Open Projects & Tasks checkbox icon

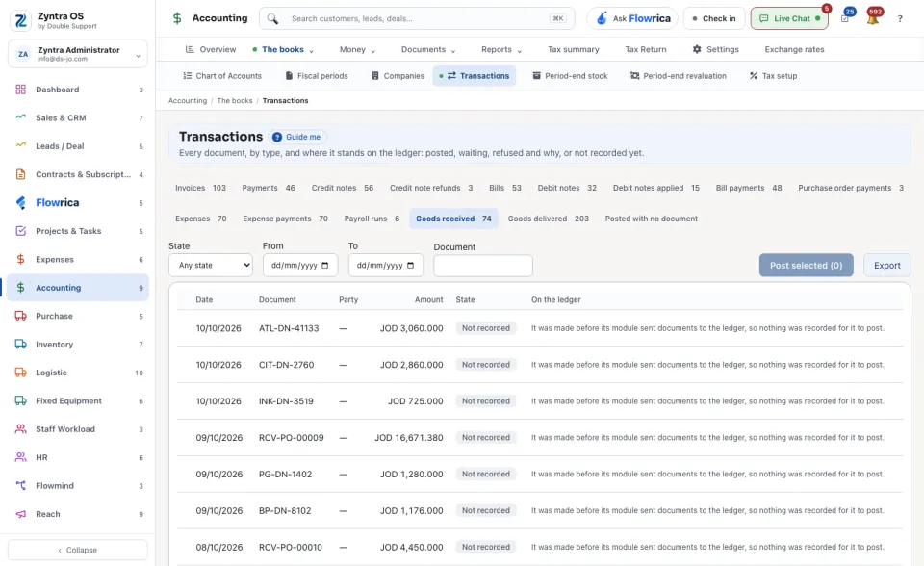[x=20, y=230]
